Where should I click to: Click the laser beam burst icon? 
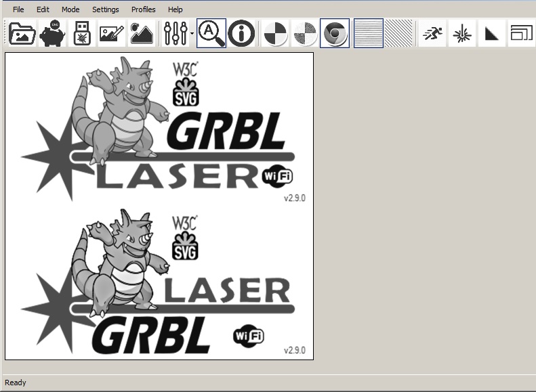coord(462,33)
